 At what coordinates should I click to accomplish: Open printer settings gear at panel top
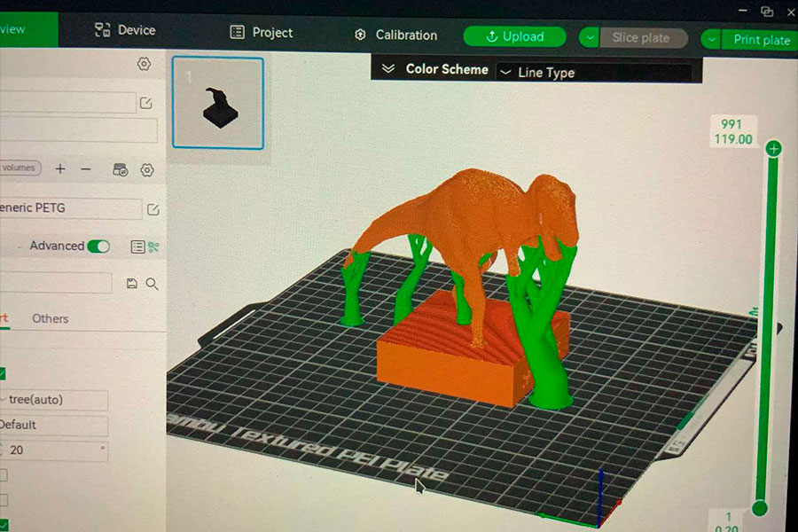coord(144,64)
